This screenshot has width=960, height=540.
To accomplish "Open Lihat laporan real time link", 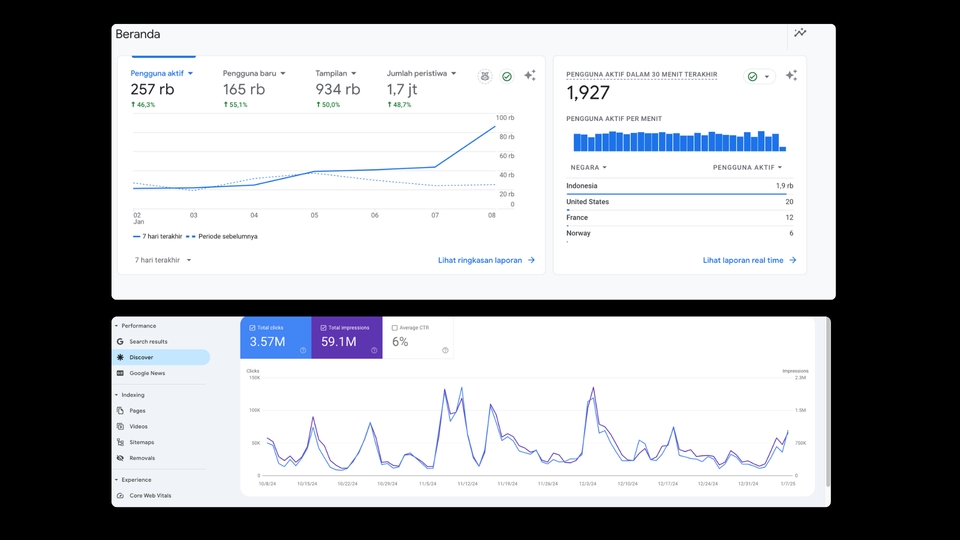I will (749, 260).
